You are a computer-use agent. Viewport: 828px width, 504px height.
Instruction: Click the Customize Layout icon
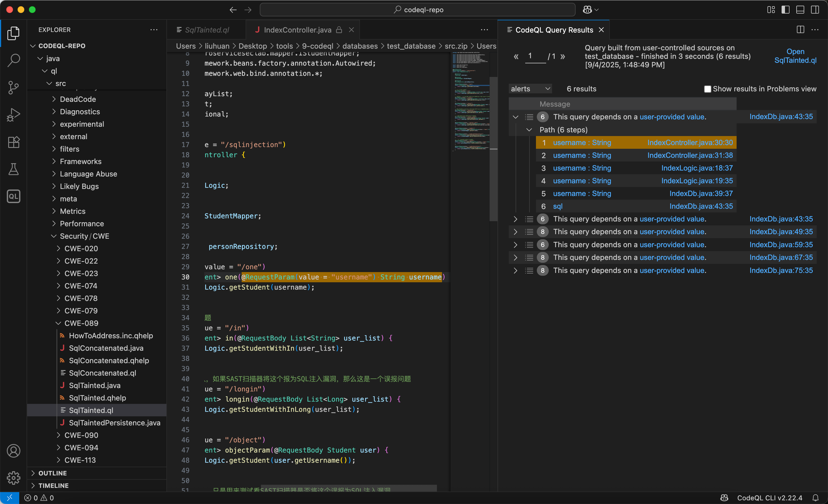[771, 10]
